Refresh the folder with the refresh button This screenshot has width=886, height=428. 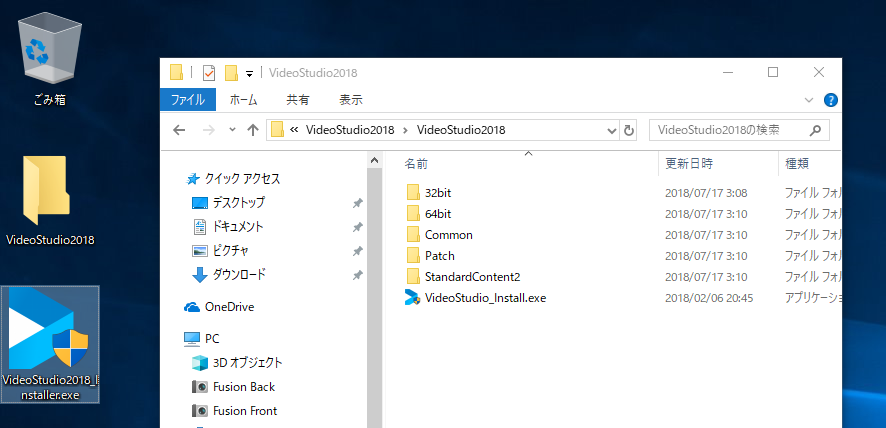628,131
